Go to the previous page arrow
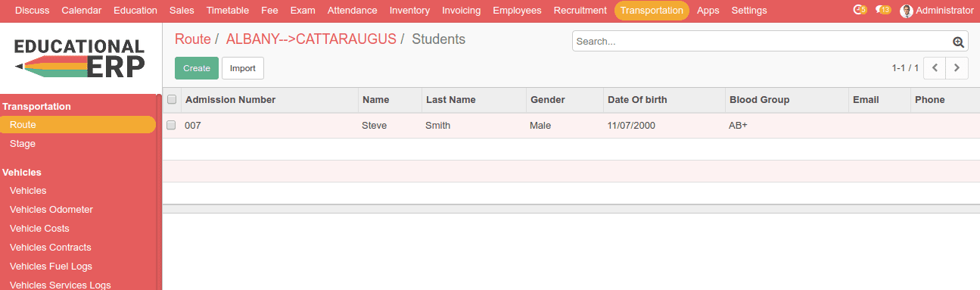The height and width of the screenshot is (290, 980). pos(935,68)
